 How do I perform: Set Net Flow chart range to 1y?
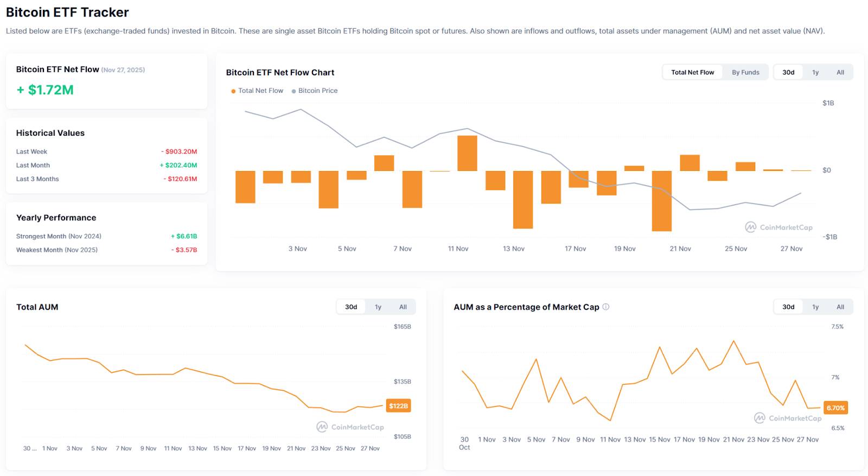(815, 72)
